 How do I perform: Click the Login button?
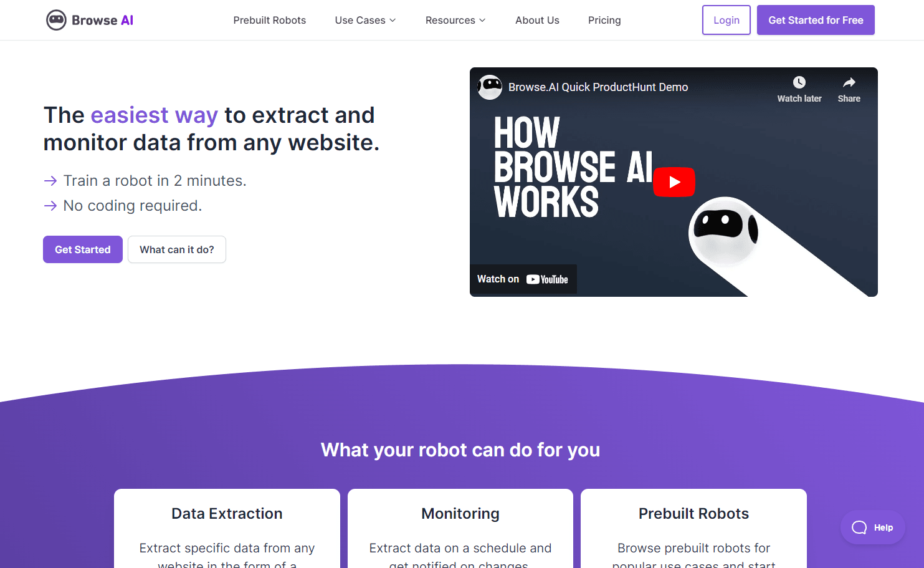tap(726, 20)
